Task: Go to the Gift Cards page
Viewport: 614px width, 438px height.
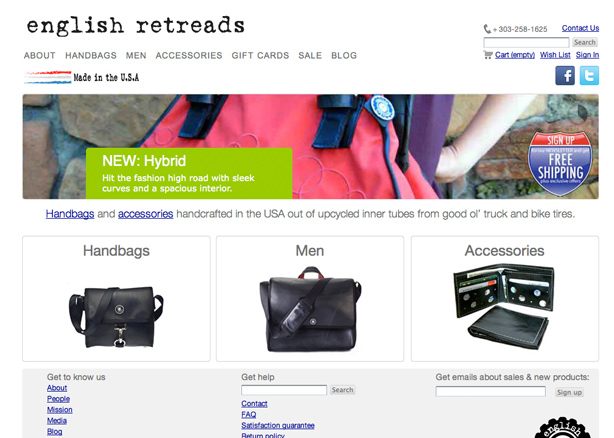Action: point(260,56)
